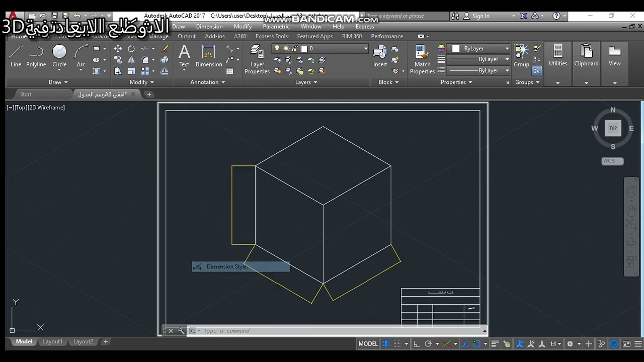
Task: Insert a Table from Annotation panel
Action: tap(230, 71)
